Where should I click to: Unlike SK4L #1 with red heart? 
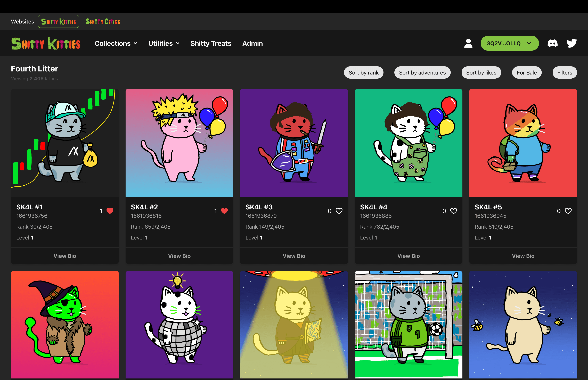(x=110, y=211)
